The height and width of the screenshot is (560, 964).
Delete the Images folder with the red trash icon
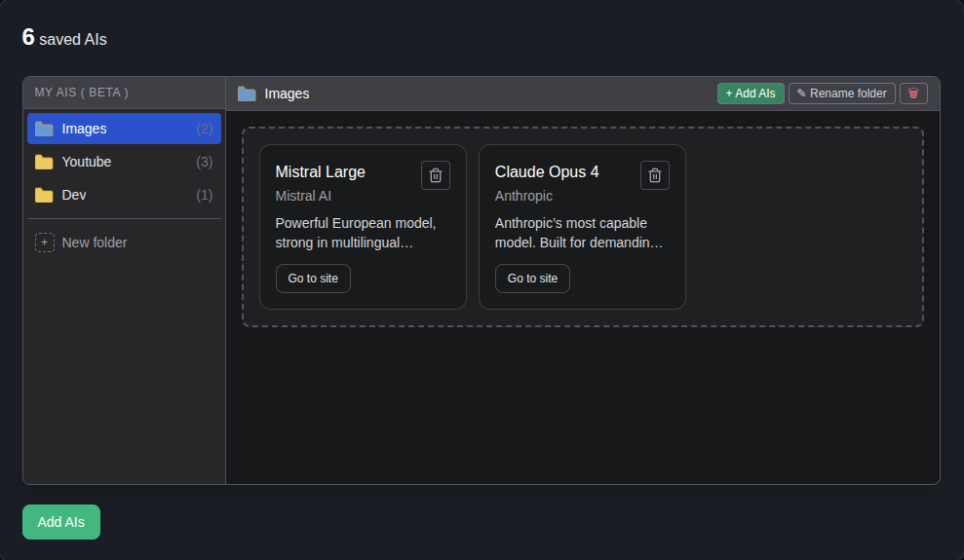(x=913, y=93)
